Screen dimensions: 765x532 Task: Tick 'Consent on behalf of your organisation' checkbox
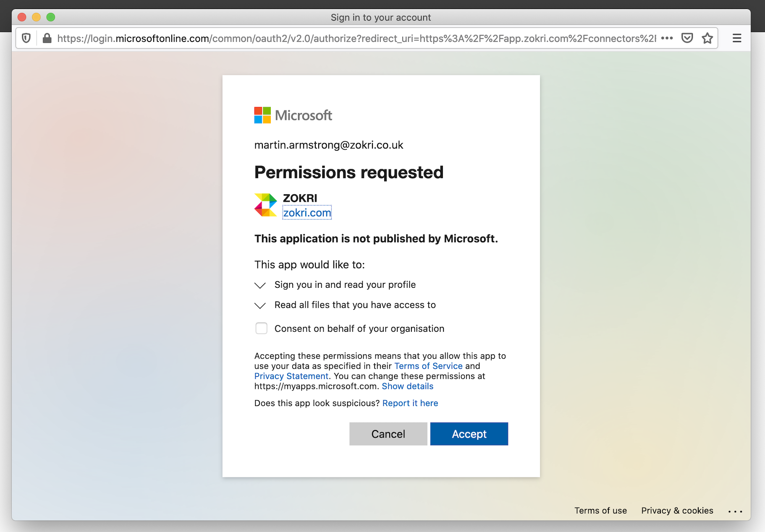tap(261, 328)
